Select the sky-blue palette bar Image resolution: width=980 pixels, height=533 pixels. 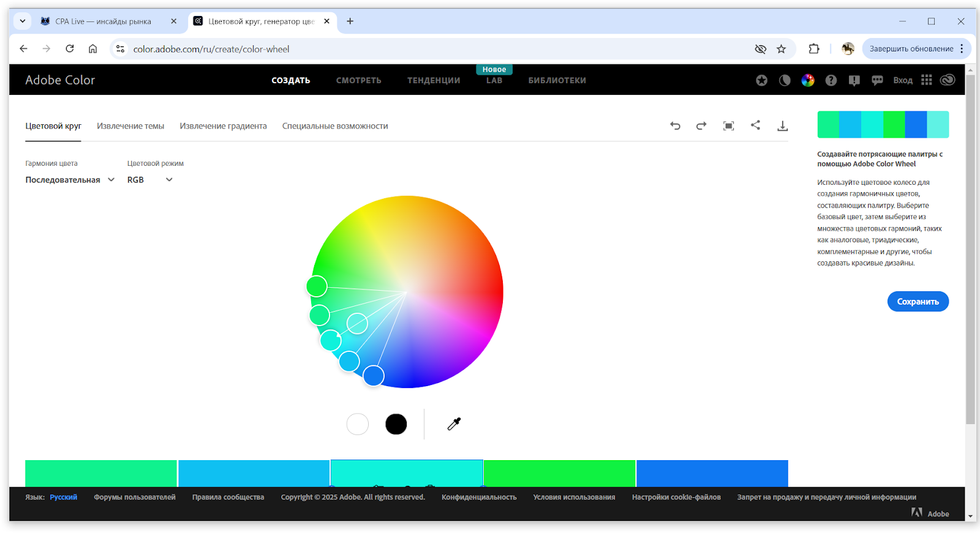[254, 473]
